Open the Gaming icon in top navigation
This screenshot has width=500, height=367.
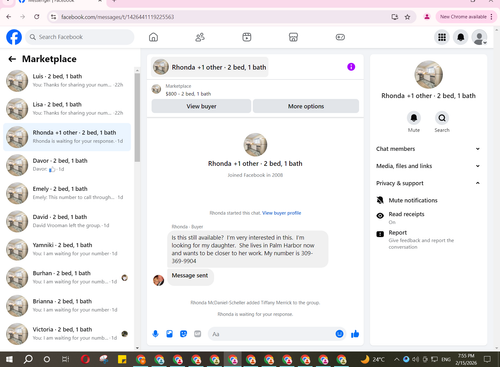[x=340, y=37]
